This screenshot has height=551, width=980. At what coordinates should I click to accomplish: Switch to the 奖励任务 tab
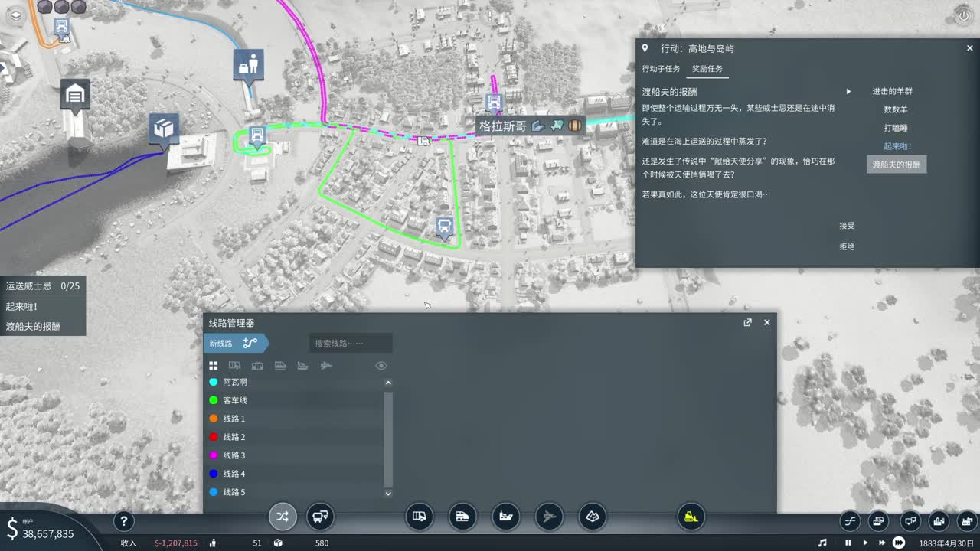click(x=707, y=69)
